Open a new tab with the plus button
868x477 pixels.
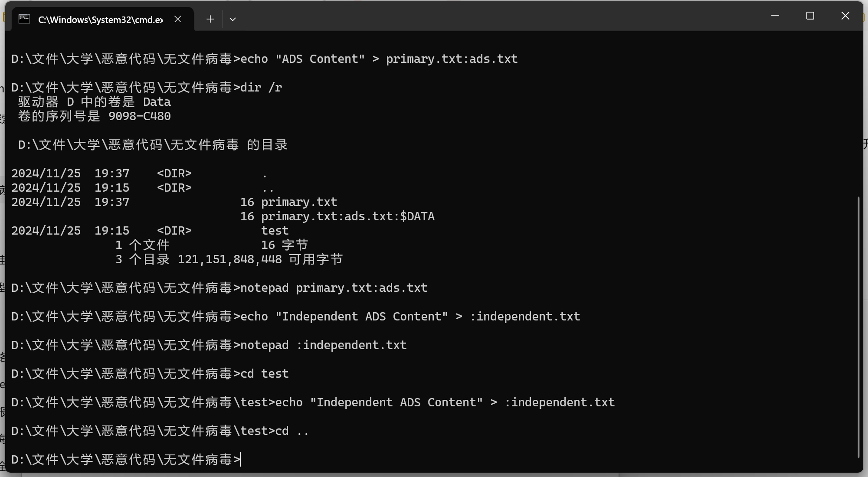(x=210, y=19)
